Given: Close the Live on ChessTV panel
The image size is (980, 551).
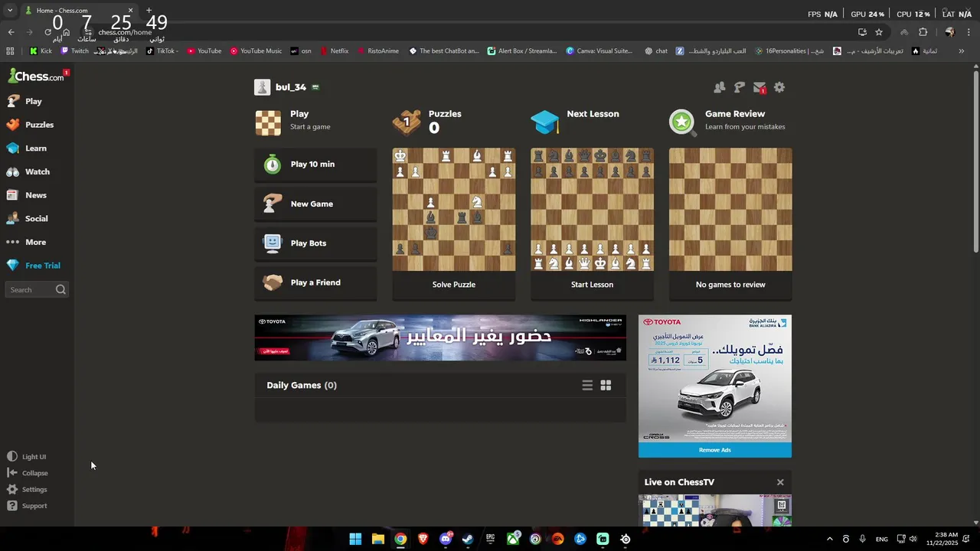Looking at the screenshot, I should coord(780,482).
